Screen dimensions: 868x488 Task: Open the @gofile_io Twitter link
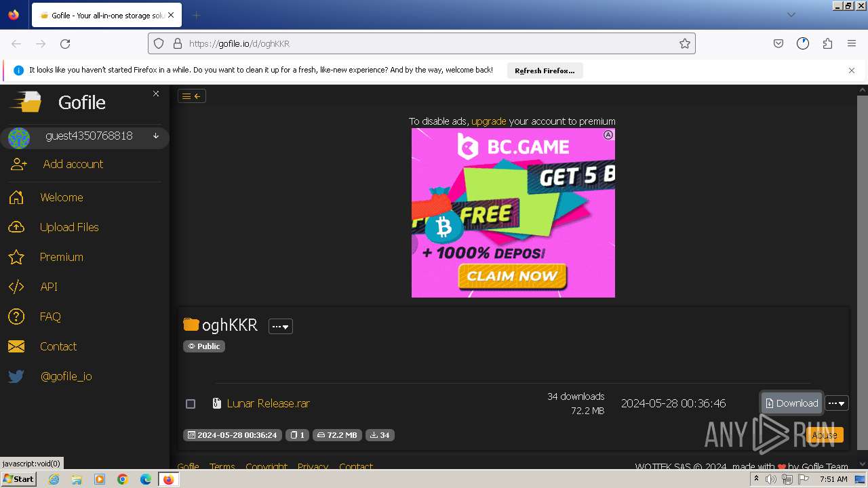(66, 376)
